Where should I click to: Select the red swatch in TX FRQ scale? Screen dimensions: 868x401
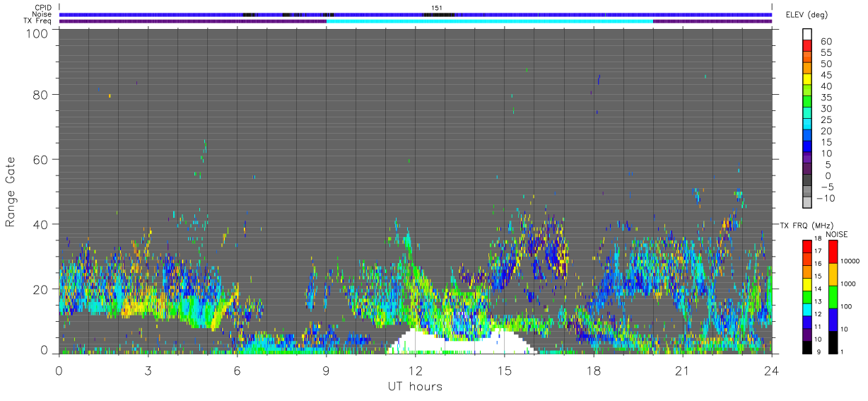click(807, 246)
